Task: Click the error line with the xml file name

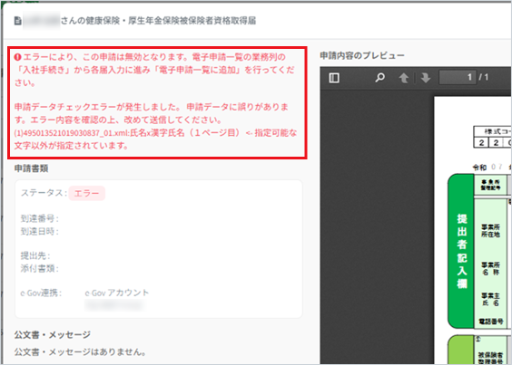Action: coord(156,139)
